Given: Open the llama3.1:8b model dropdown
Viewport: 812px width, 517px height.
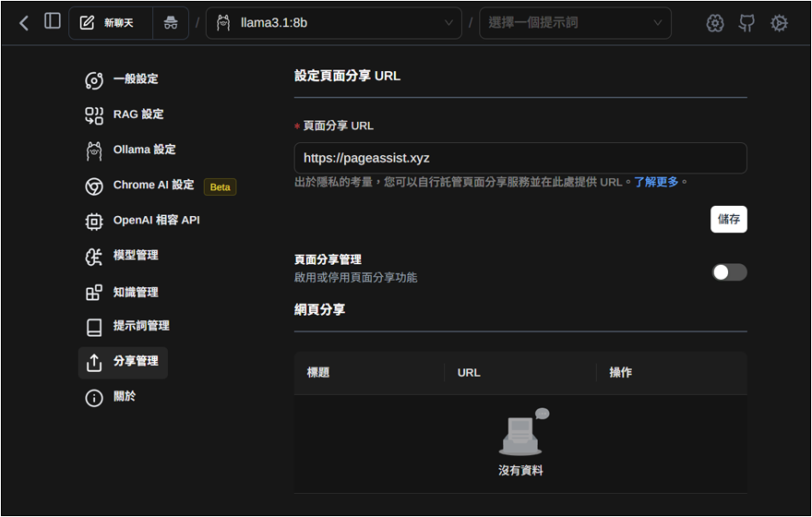Looking at the screenshot, I should point(333,23).
